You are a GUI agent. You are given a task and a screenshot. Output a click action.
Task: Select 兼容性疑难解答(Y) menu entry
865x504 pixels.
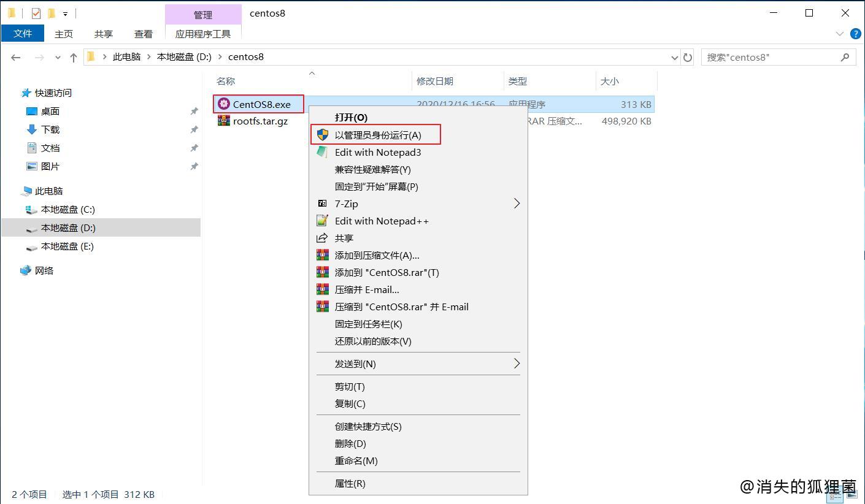[x=372, y=169]
